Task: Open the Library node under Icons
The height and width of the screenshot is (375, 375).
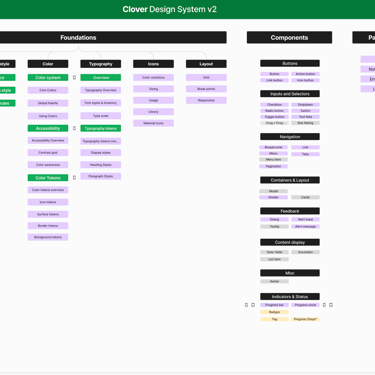Action: point(153,112)
